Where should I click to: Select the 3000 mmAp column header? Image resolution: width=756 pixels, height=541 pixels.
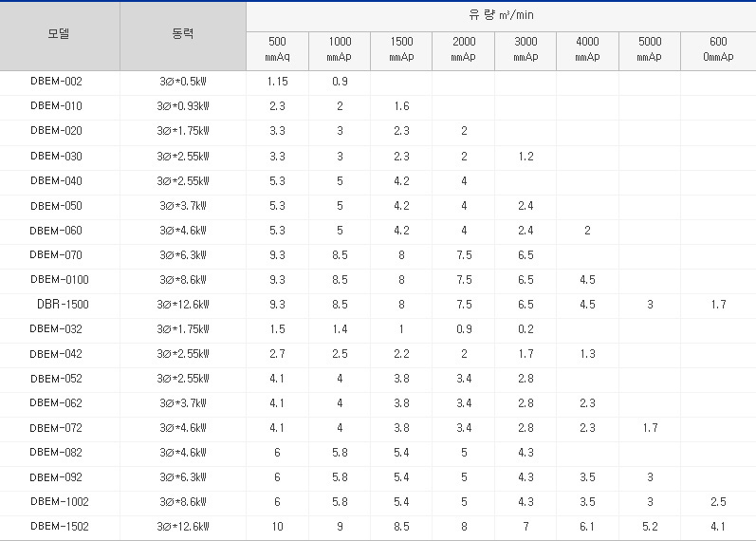click(526, 49)
